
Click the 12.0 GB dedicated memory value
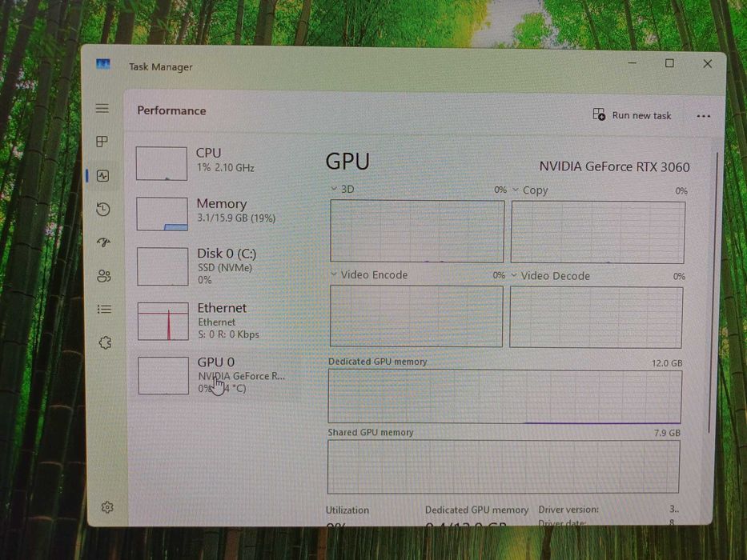(666, 363)
